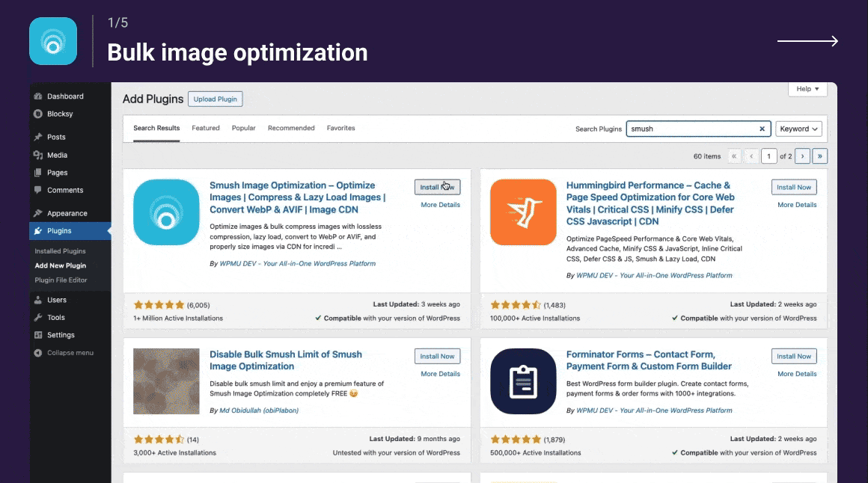
Task: Click the current page number box
Action: [768, 156]
